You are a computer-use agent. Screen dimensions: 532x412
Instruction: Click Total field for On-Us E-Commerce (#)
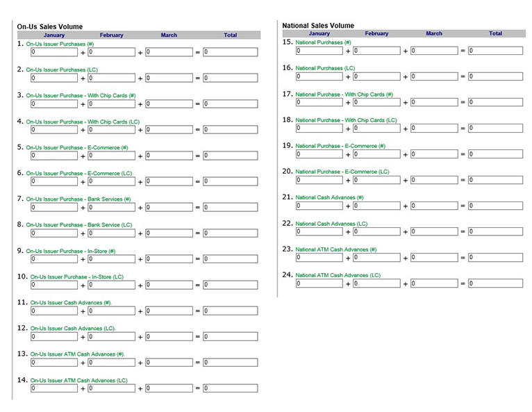pos(230,156)
